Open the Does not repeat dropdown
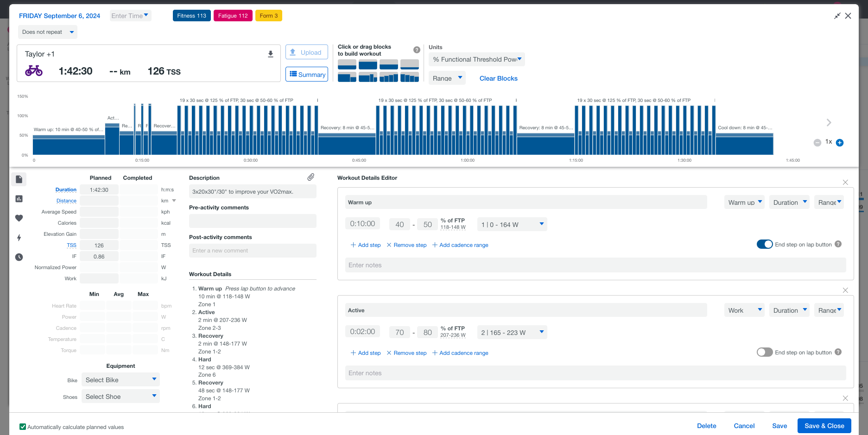 tap(48, 32)
